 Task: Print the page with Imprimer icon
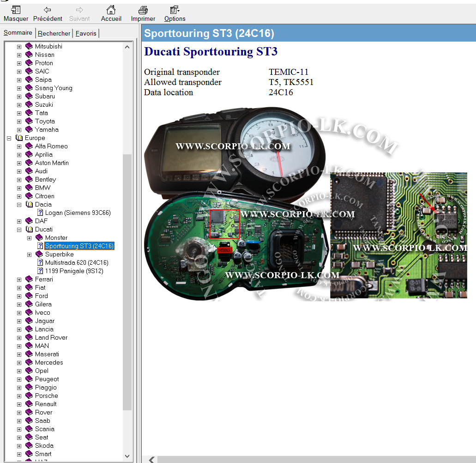[x=143, y=10]
